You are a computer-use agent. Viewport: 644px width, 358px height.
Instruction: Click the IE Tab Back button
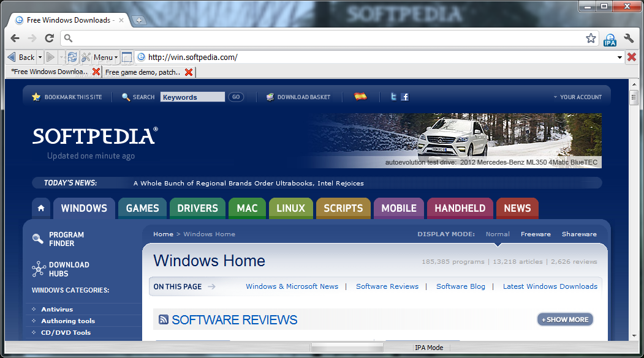(22, 57)
